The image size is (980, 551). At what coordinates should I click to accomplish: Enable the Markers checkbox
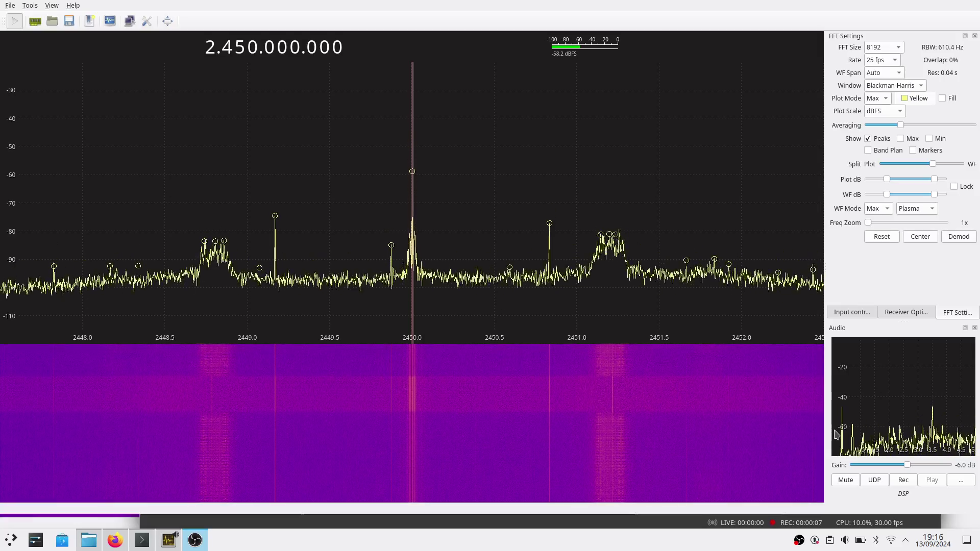click(x=913, y=151)
